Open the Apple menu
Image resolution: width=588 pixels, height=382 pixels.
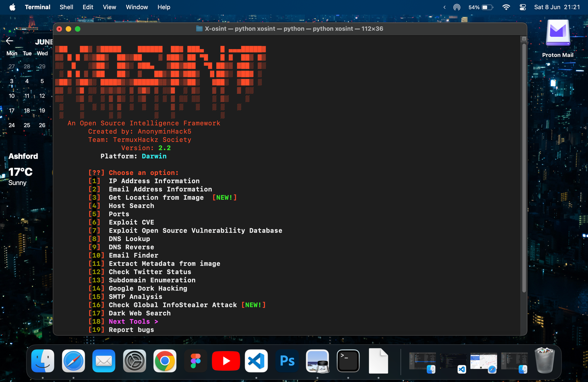coord(12,7)
